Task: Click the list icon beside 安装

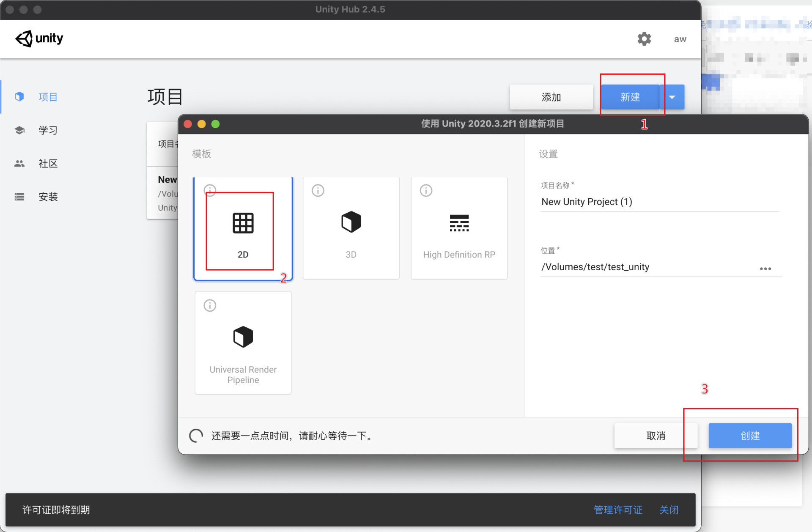Action: (19, 197)
